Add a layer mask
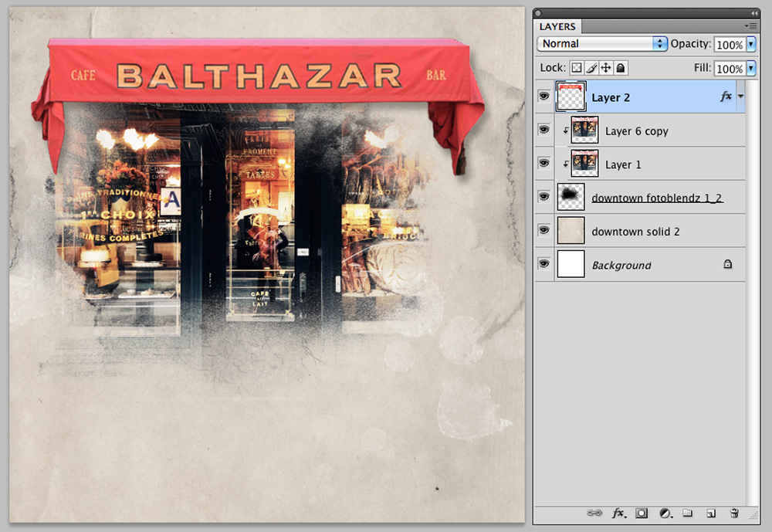Viewport: 772px width, 532px height. tap(641, 513)
